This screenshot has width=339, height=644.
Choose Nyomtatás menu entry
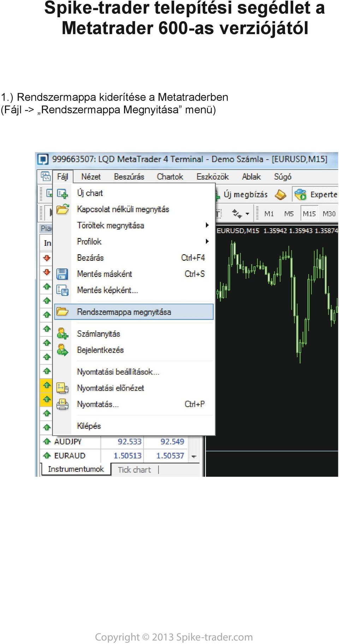coord(134,405)
